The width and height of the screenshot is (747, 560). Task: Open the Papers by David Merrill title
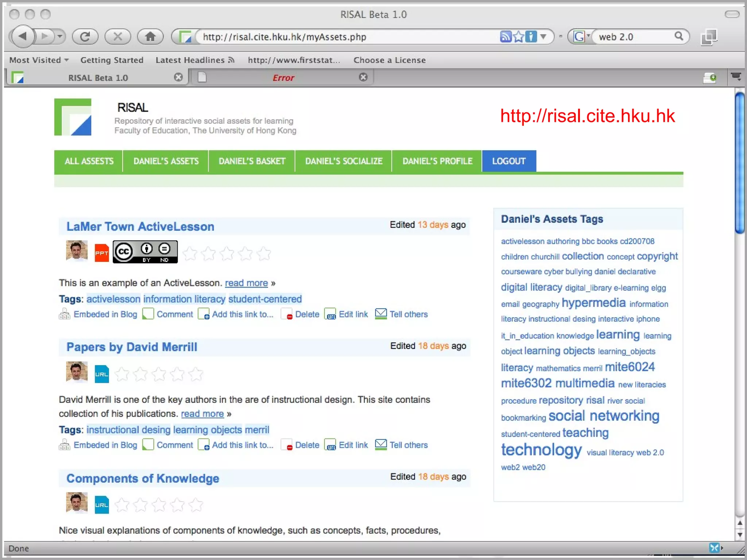[132, 347]
